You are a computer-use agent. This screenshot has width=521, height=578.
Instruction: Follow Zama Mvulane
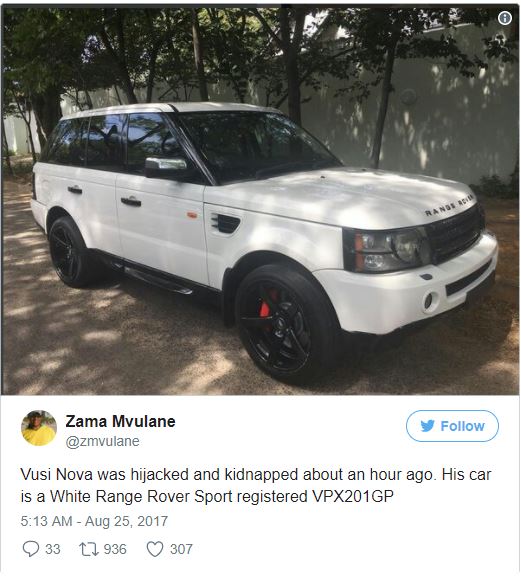[x=452, y=426]
